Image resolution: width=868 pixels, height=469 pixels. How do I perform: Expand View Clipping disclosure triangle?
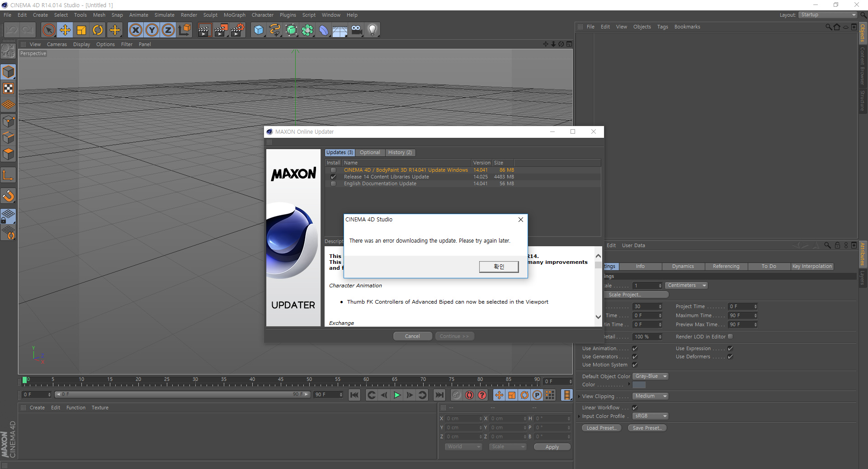[x=579, y=397]
